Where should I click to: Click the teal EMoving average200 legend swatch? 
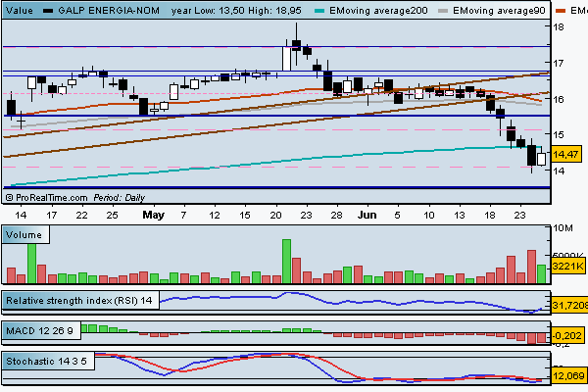click(x=319, y=11)
